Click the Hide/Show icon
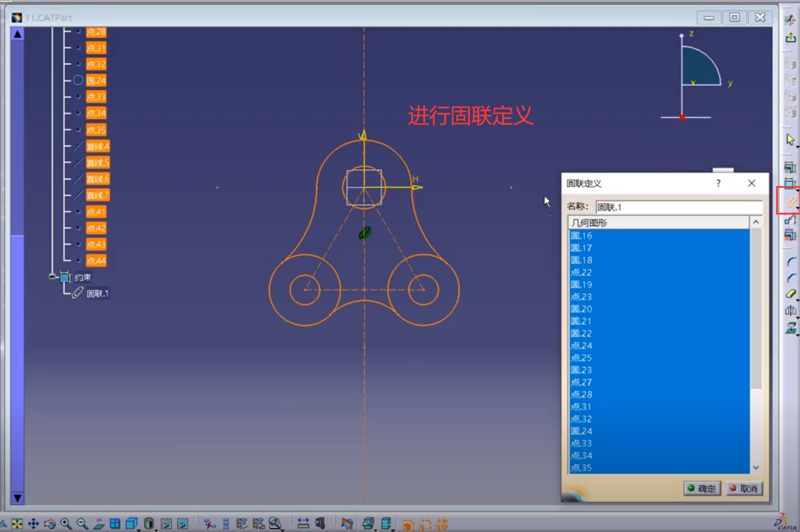800x532 pixels. pyautogui.click(x=166, y=524)
